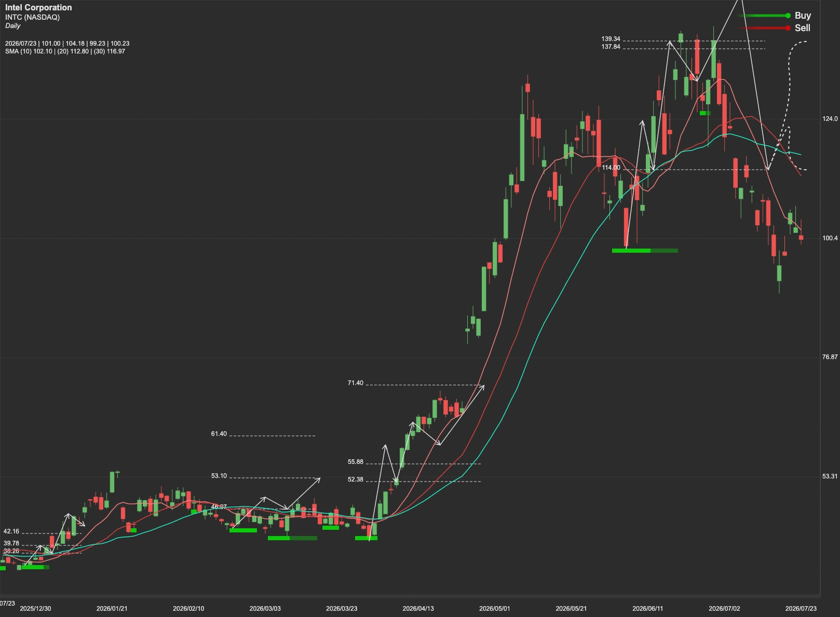Click the 61.40 price level label
The width and height of the screenshot is (840, 617).
click(219, 434)
